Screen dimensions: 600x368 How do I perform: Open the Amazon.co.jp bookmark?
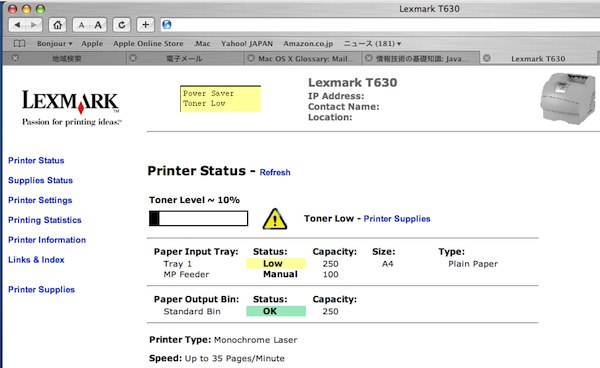pos(308,44)
